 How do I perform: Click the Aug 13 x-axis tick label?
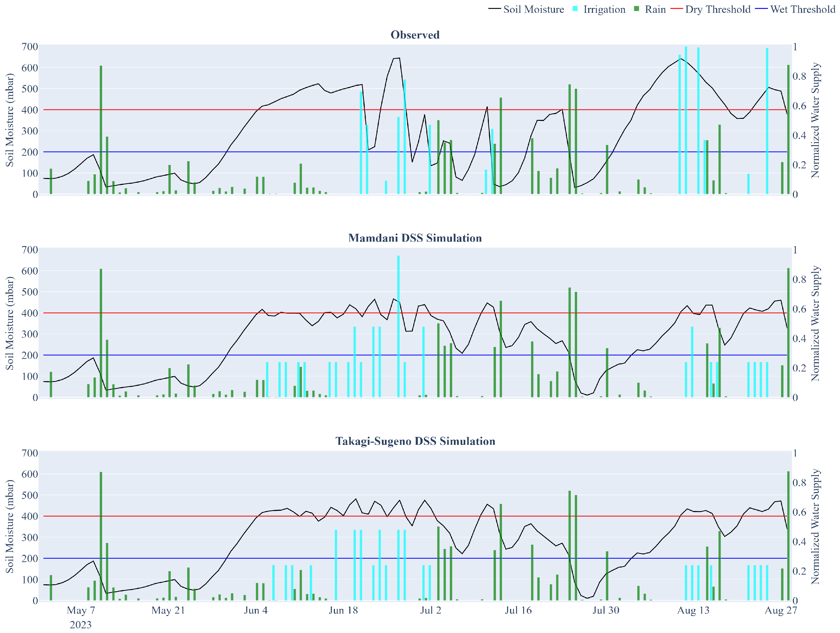[x=693, y=610]
